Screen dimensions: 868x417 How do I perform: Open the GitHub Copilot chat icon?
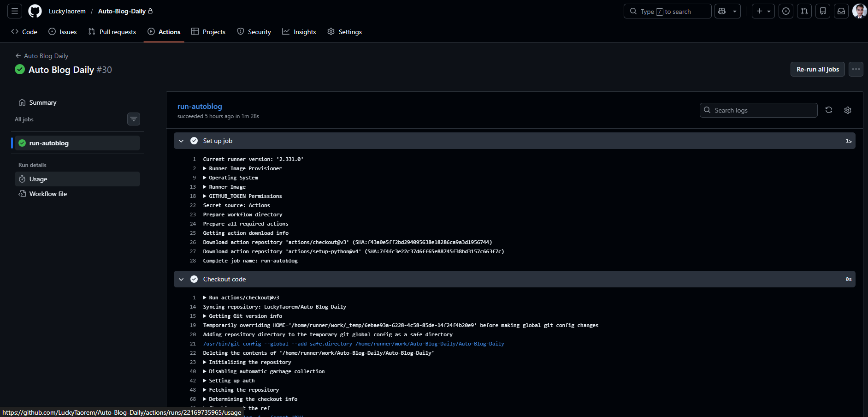(x=721, y=11)
